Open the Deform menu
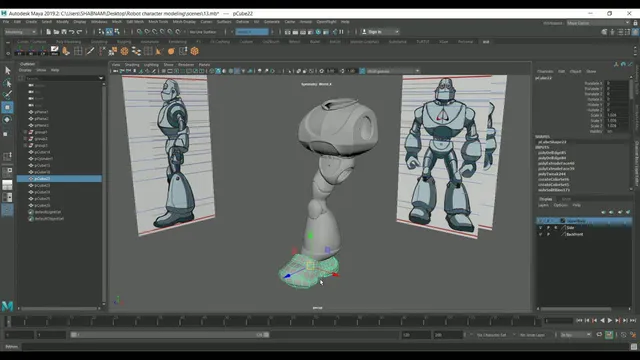Viewport: 640px width, 360px height. coord(242,22)
